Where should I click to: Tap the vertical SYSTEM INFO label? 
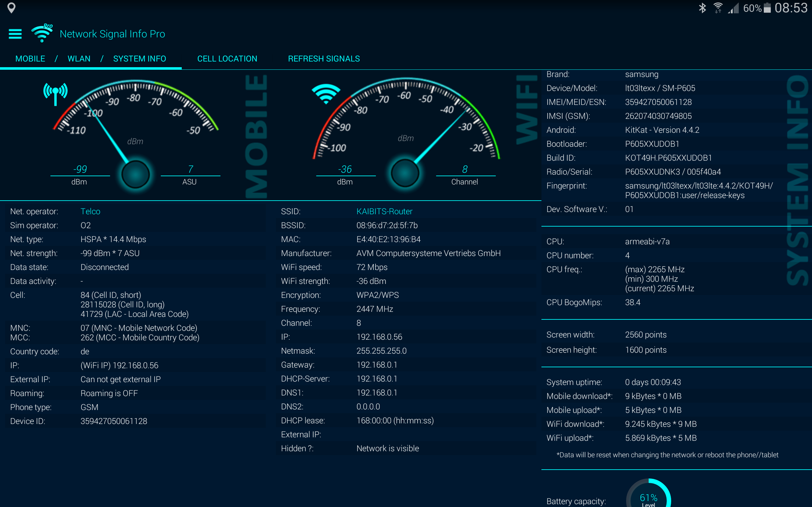(798, 181)
